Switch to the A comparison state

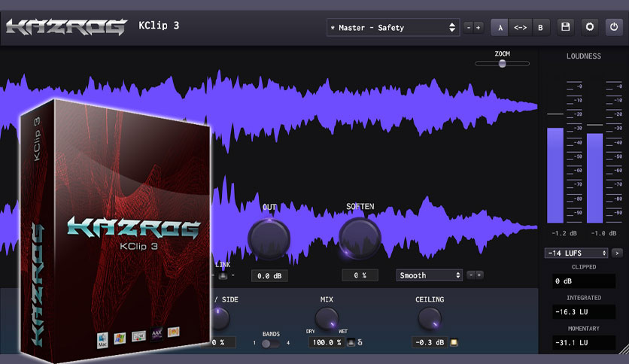coord(500,28)
